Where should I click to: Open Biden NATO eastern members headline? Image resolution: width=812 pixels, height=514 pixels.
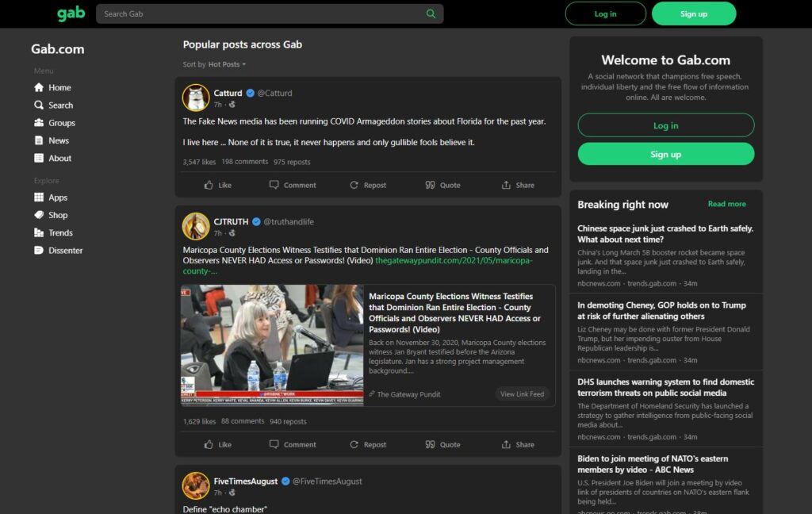coord(653,464)
